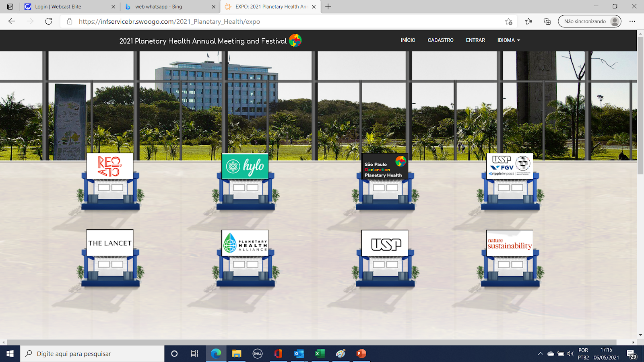This screenshot has height=362, width=644.
Task: Open Paint from taskbar
Action: (341, 354)
